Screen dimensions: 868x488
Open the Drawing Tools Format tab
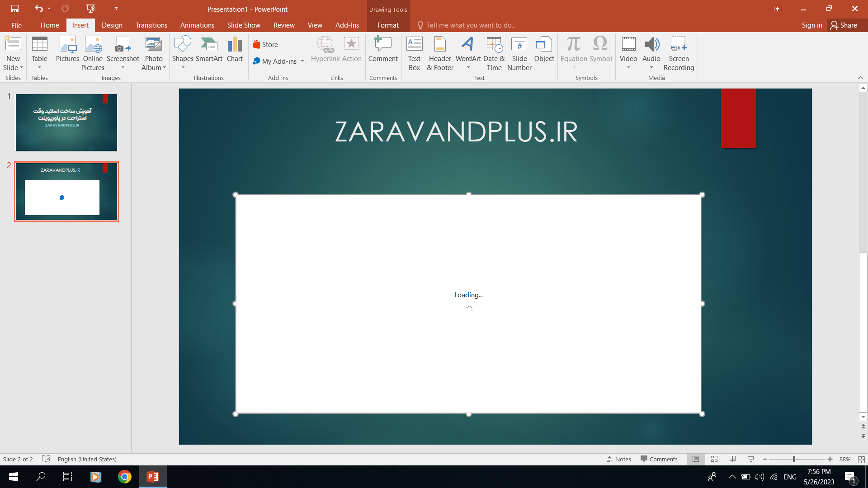[x=388, y=25]
